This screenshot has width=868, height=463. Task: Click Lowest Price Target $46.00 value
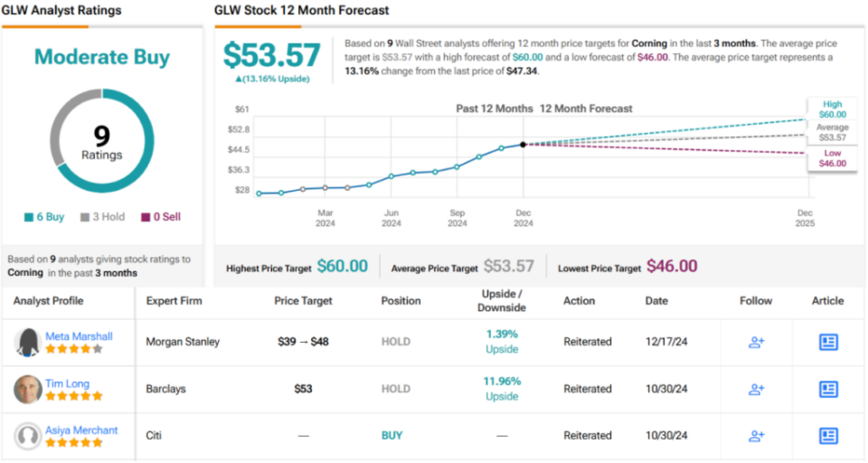click(x=672, y=267)
